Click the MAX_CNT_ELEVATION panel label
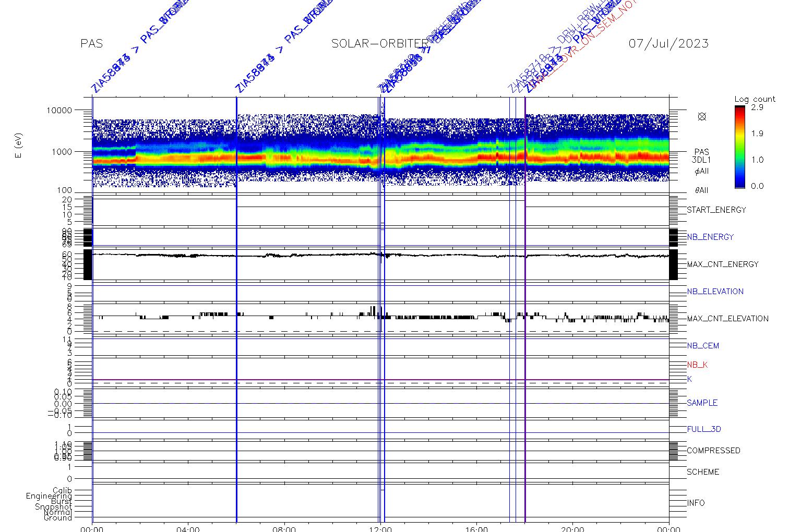The width and height of the screenshot is (789, 532). click(727, 319)
